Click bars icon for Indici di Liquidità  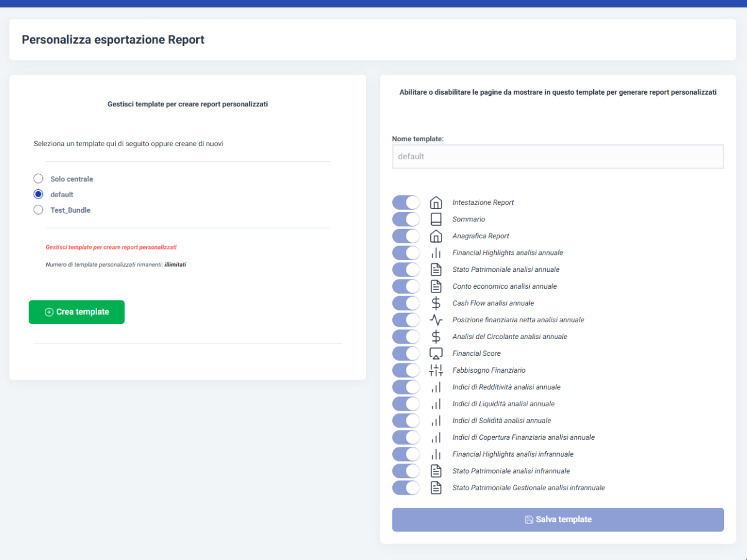pos(436,404)
